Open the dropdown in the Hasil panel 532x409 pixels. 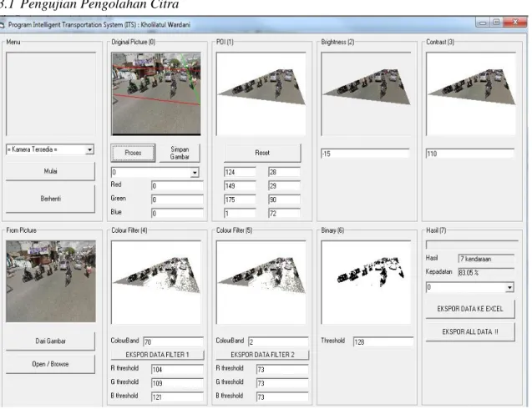(x=509, y=288)
